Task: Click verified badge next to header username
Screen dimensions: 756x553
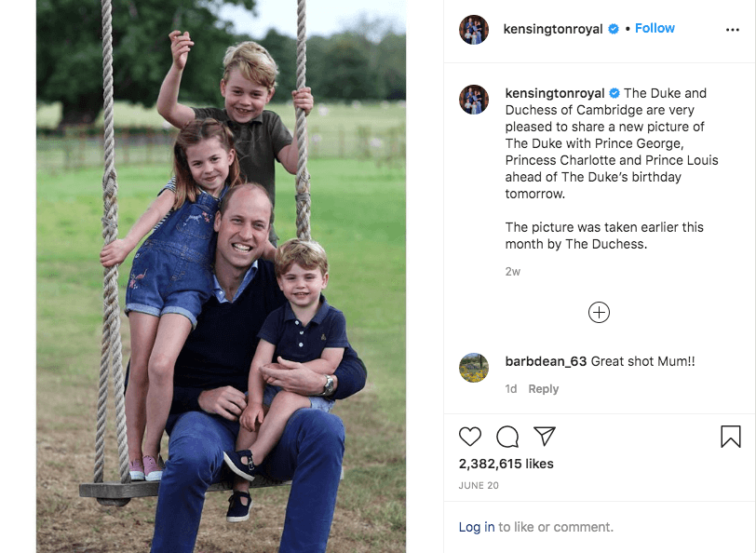Action: tap(614, 29)
